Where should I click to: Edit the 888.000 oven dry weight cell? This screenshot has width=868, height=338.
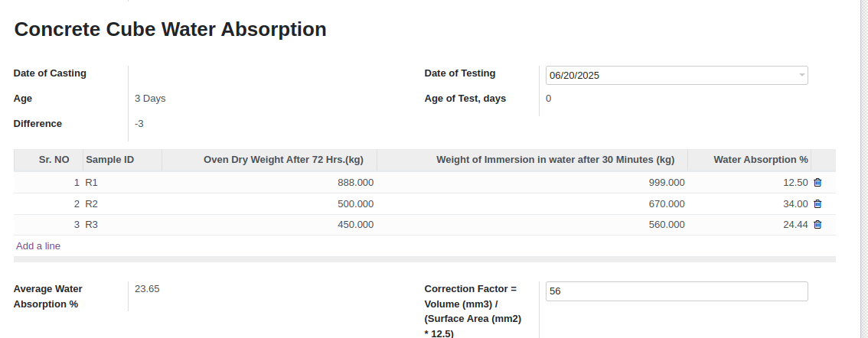tap(269, 183)
